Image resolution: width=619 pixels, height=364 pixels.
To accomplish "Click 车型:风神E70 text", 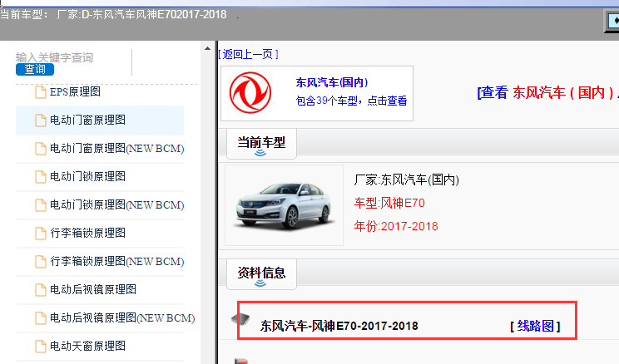I will (x=389, y=203).
